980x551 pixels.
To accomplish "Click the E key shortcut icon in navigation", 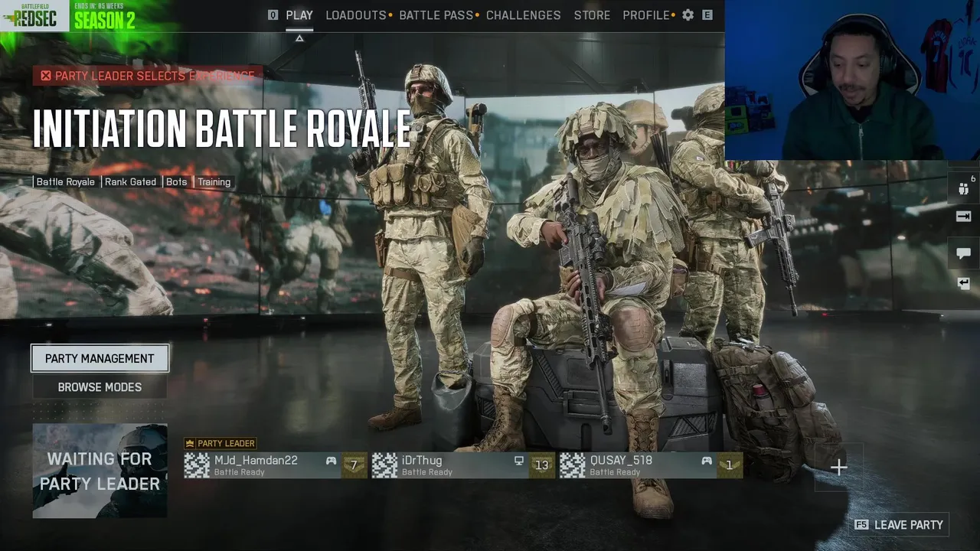I will (707, 15).
